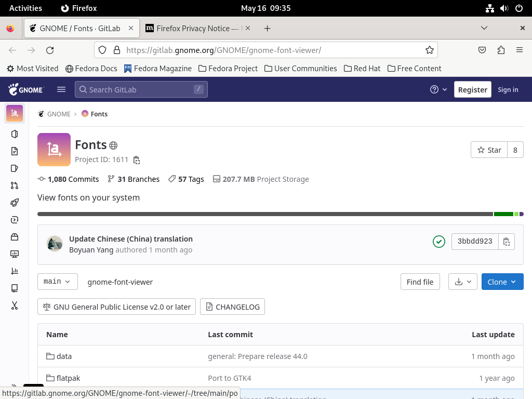Open Deployments sidebar icon
Screen dimensions: 532x399
(14, 220)
